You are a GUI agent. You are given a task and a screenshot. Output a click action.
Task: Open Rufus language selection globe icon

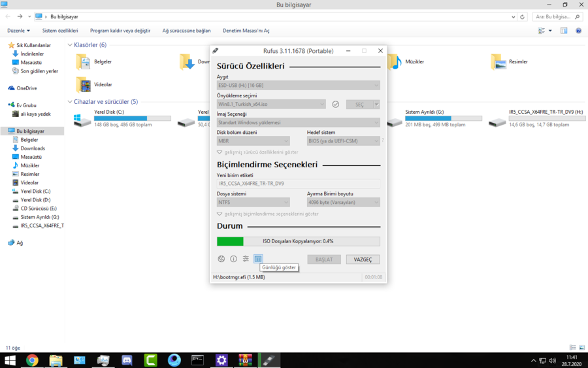click(x=221, y=259)
